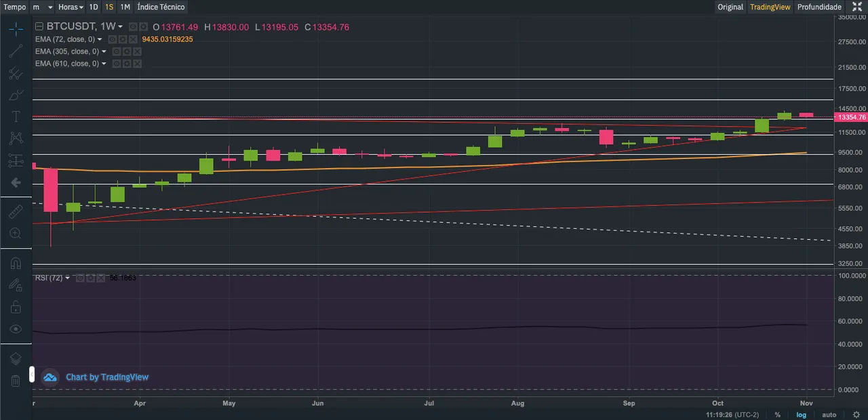Screen dimensions: 868x420
Task: Toggle hide all drawings eye icon
Action: coord(16,329)
